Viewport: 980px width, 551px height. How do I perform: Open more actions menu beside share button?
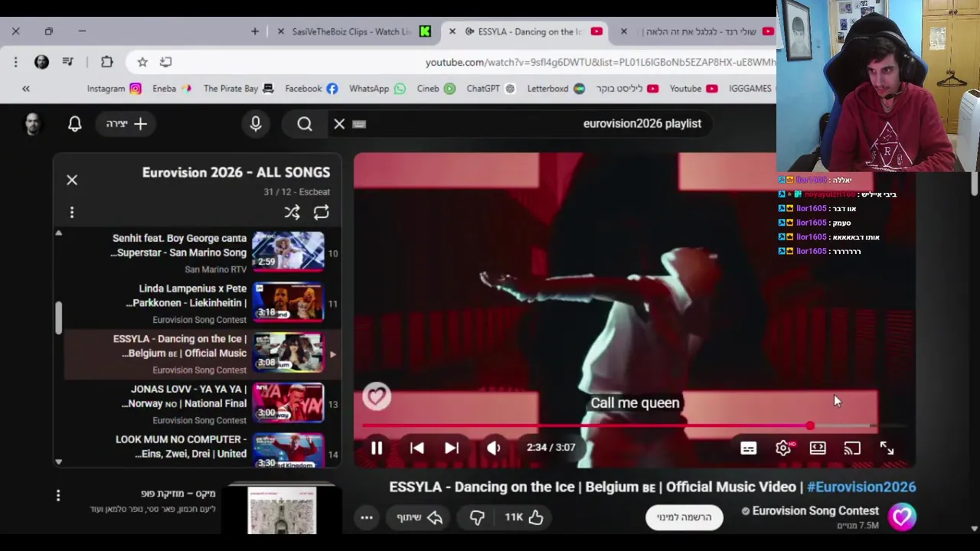(367, 518)
